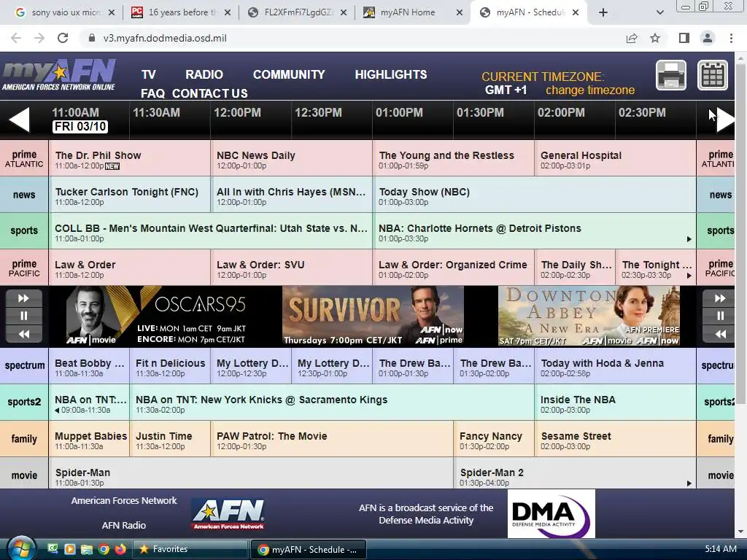Screen dimensions: 747x560
Task: Open the Law & Order: SVU listing
Action: [x=292, y=268]
